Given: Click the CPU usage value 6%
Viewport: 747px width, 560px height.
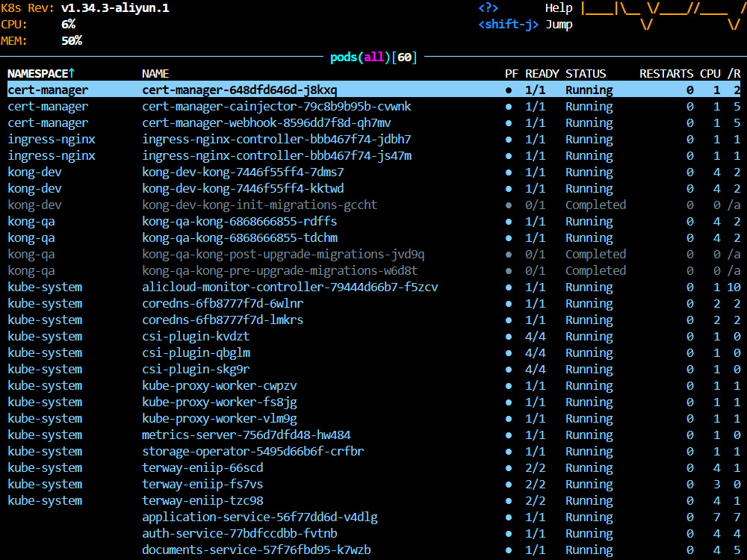Looking at the screenshot, I should coord(68,25).
